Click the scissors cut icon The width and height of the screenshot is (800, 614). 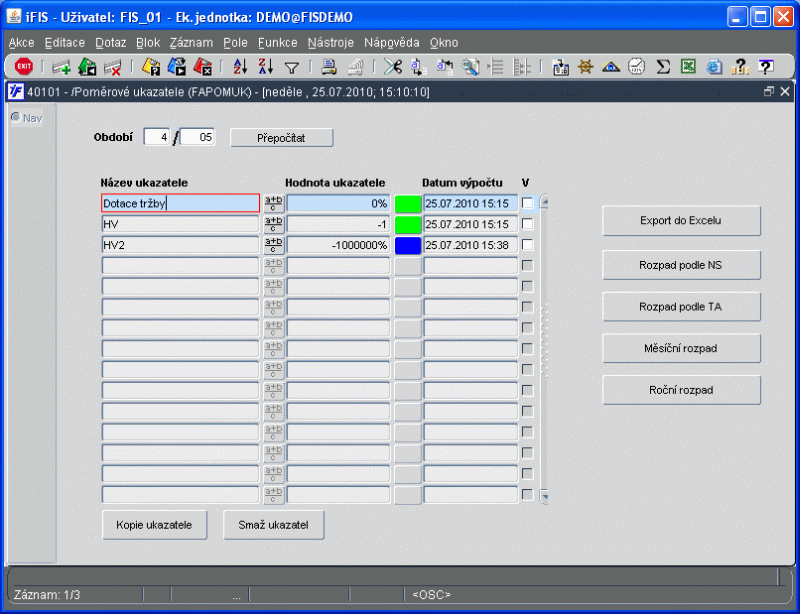pos(393,66)
